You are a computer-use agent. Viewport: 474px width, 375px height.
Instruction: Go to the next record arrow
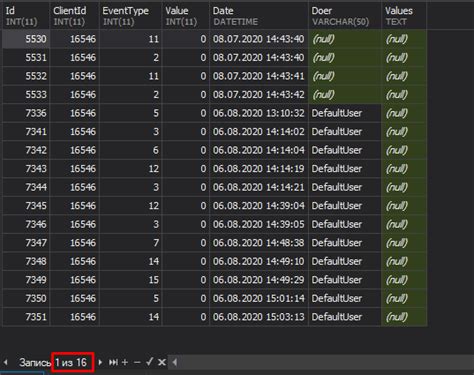click(x=100, y=362)
